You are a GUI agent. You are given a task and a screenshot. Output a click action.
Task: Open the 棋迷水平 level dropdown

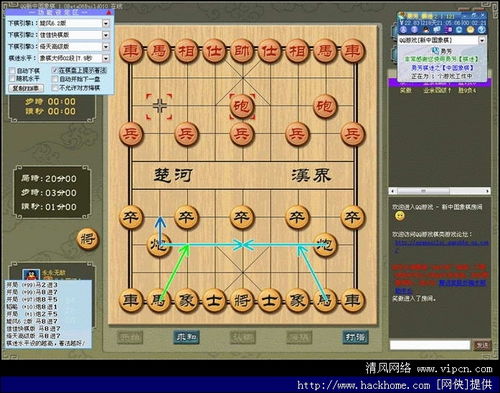click(x=106, y=58)
